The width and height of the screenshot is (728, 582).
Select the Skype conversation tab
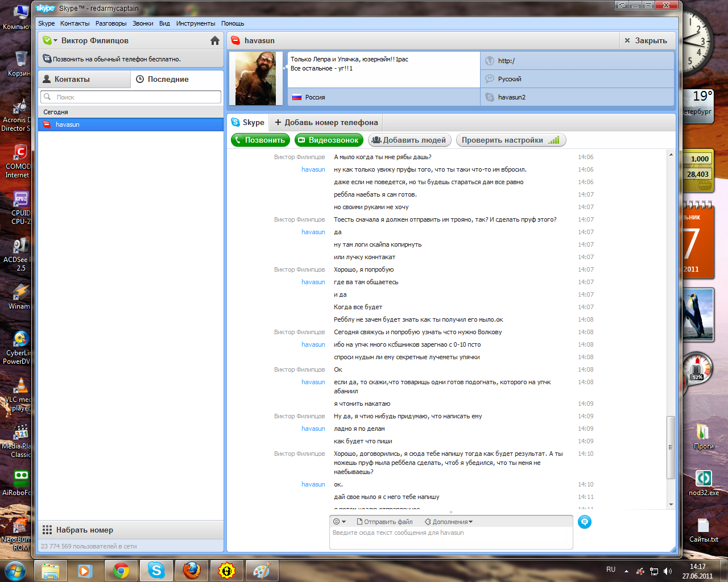[x=248, y=122]
